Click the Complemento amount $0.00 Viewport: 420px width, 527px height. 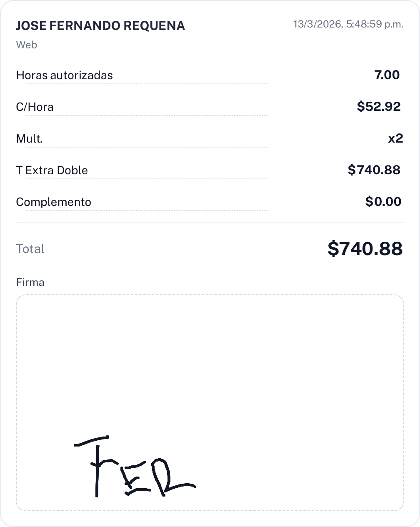tap(383, 202)
